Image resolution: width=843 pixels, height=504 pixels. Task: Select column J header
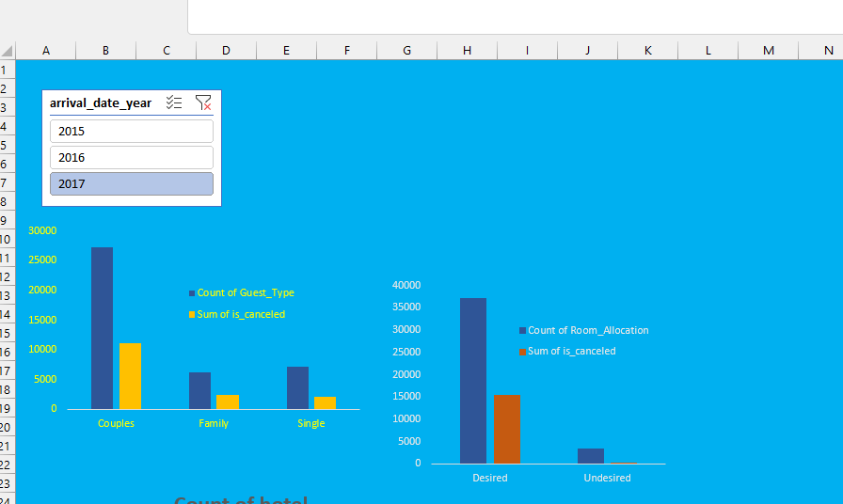click(588, 51)
